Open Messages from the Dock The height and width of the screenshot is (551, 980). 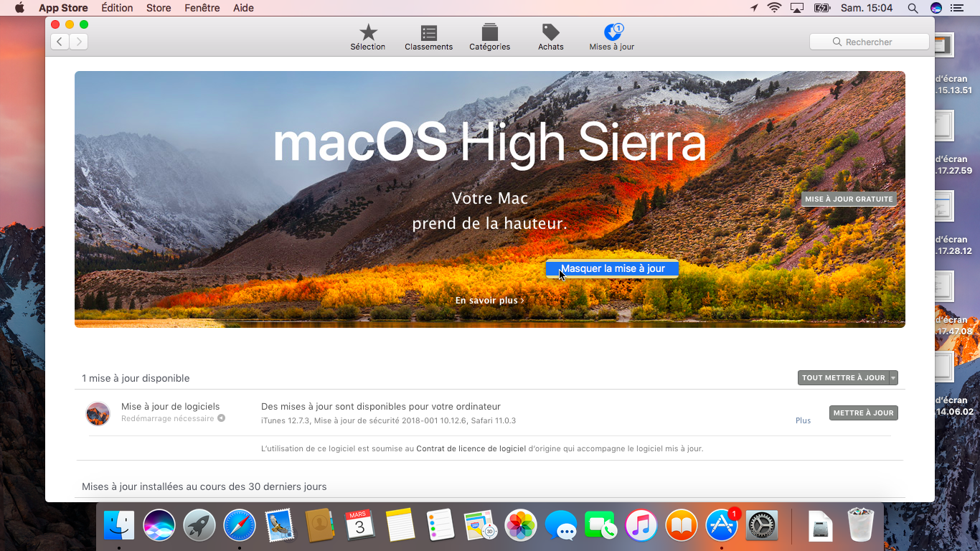(561, 525)
